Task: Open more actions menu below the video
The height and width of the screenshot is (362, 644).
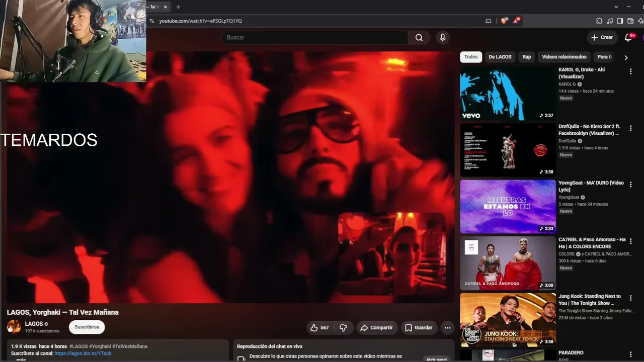Action: point(447,328)
